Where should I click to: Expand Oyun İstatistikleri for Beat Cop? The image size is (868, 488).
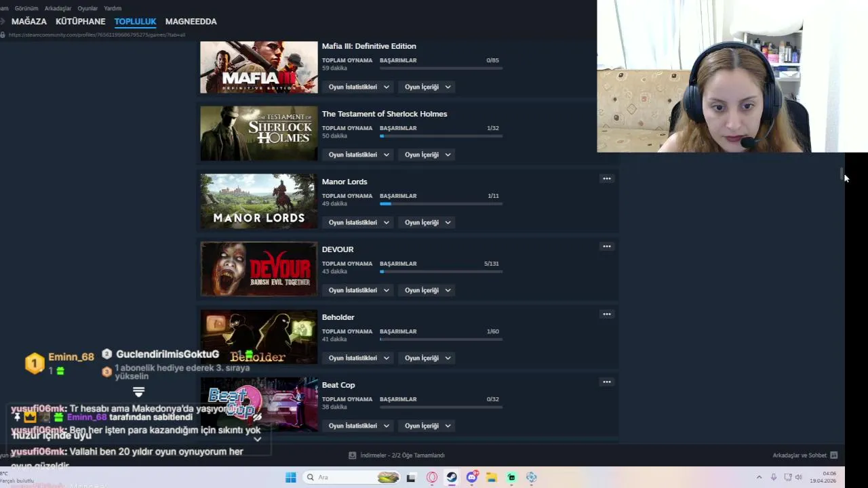coord(358,426)
